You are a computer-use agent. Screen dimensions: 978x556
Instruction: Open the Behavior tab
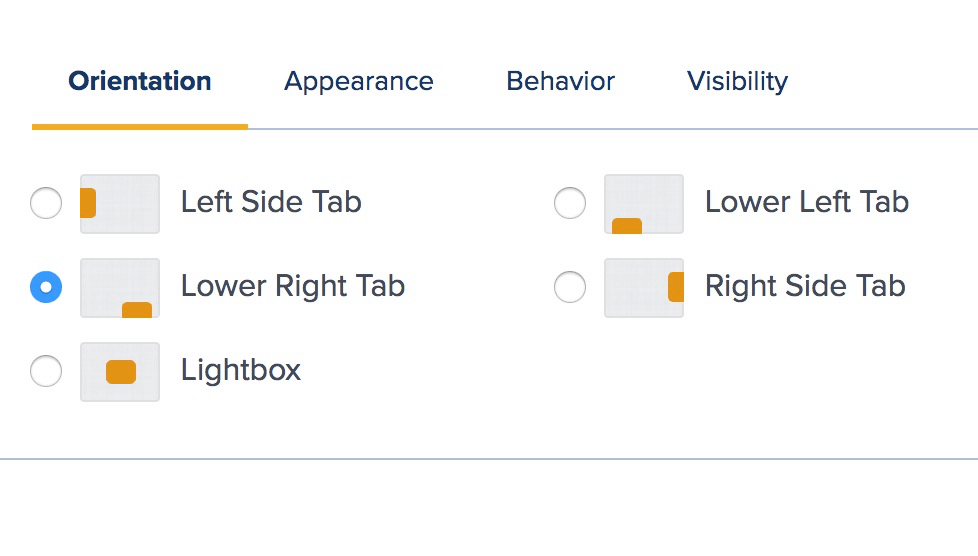pos(560,81)
